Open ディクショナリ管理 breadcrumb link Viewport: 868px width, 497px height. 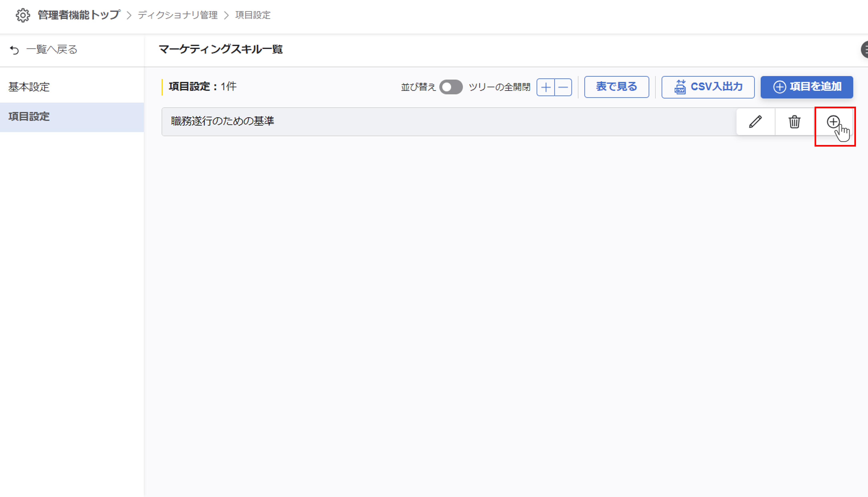pyautogui.click(x=178, y=15)
